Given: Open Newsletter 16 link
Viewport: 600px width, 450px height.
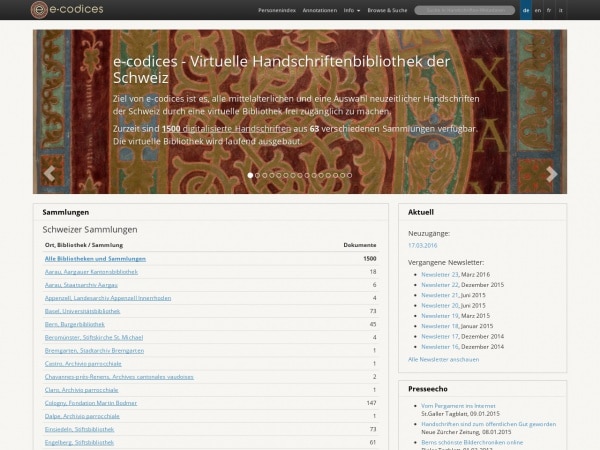Looking at the screenshot, I should click(440, 347).
